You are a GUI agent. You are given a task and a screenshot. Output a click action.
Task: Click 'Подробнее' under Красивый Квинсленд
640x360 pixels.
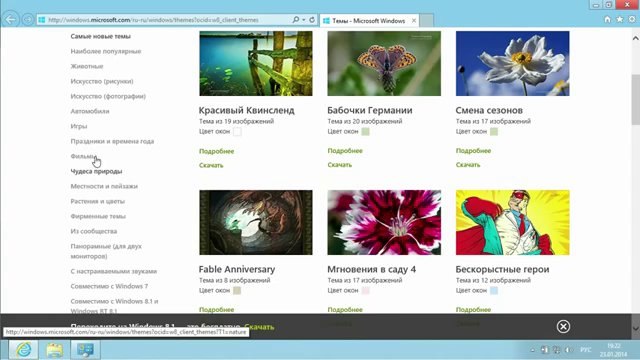(x=216, y=151)
